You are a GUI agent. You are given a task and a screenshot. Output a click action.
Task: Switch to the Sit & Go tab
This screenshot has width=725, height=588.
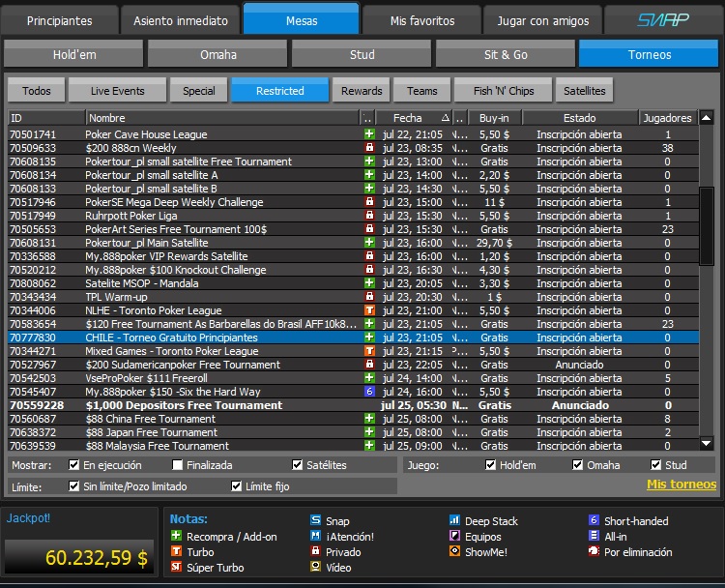tap(506, 55)
